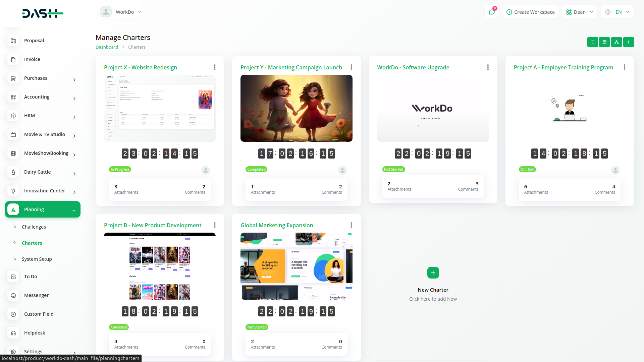The height and width of the screenshot is (362, 644).
Task: Open three-dot menu on Global Marketing Expansion
Action: tap(351, 225)
